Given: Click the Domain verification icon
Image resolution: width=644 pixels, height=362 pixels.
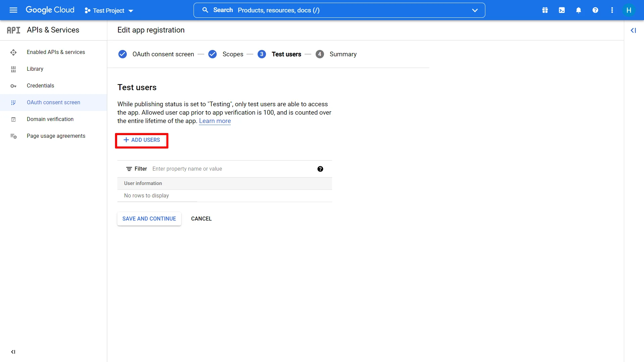Looking at the screenshot, I should [x=14, y=119].
